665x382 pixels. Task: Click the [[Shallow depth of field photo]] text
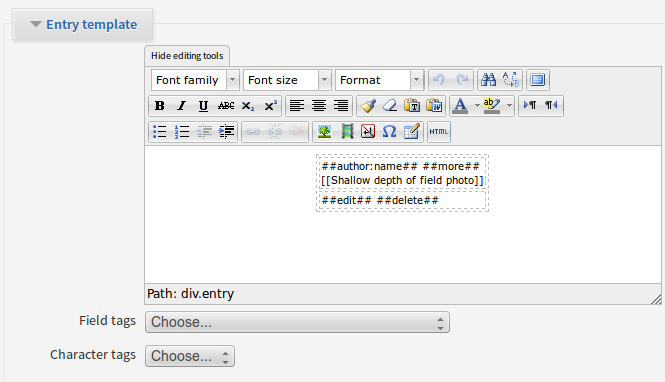pyautogui.click(x=402, y=181)
